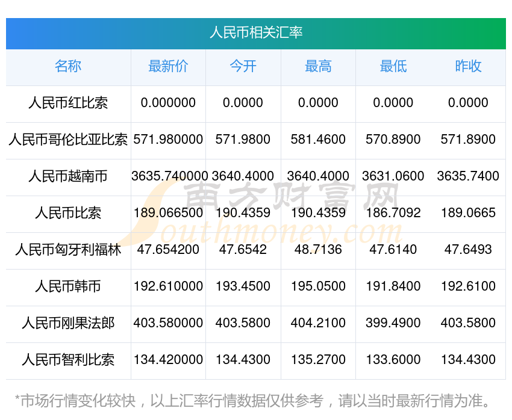Click latest price 47.654200
This screenshot has width=512, height=420.
click(x=168, y=250)
